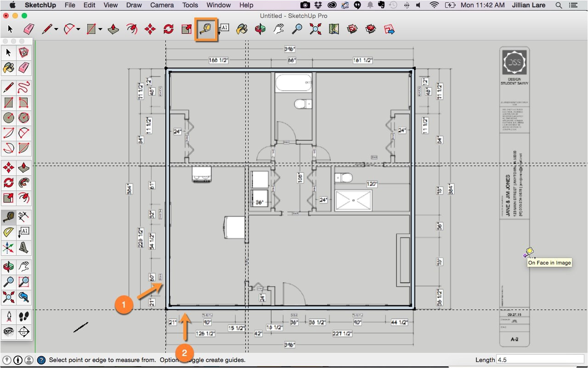
Task: Activate the Push/Pull tool
Action: [x=113, y=29]
